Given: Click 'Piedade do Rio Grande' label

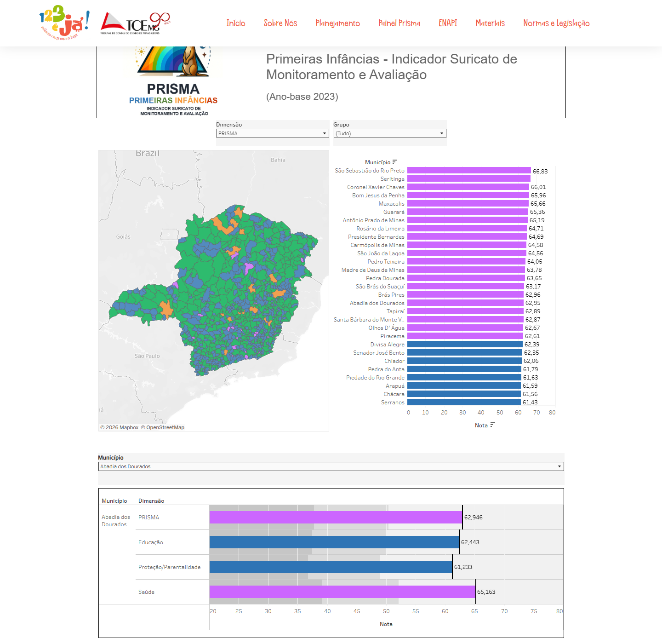Looking at the screenshot, I should [x=376, y=378].
